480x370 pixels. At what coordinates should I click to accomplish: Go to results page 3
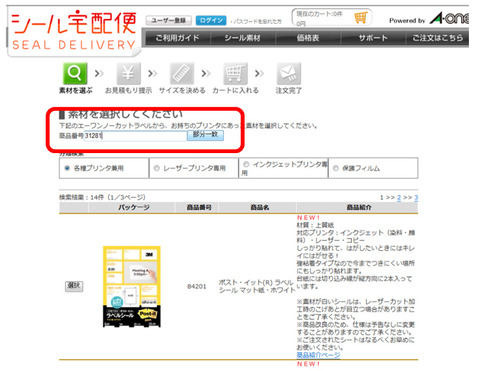pyautogui.click(x=416, y=198)
